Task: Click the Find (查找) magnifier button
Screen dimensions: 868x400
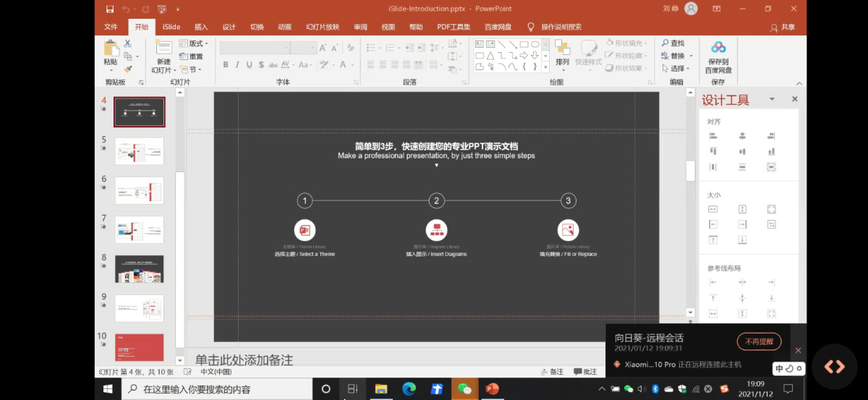Action: pyautogui.click(x=673, y=43)
